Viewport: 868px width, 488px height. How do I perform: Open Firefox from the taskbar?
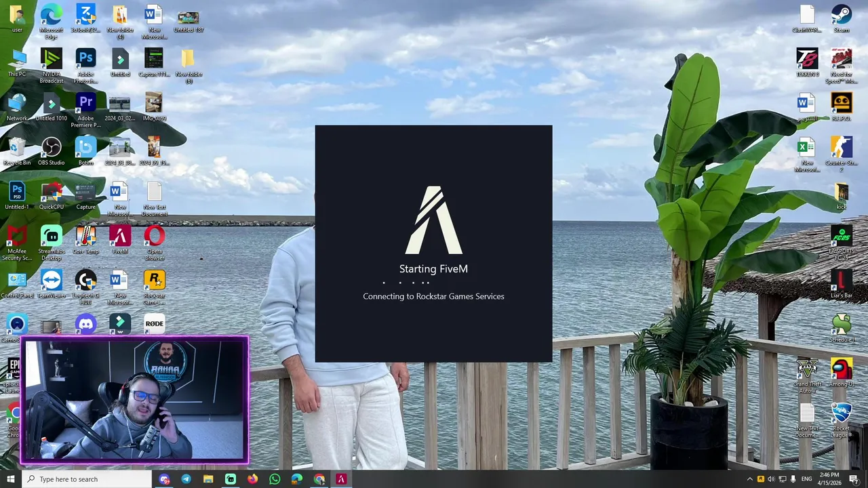click(x=252, y=479)
